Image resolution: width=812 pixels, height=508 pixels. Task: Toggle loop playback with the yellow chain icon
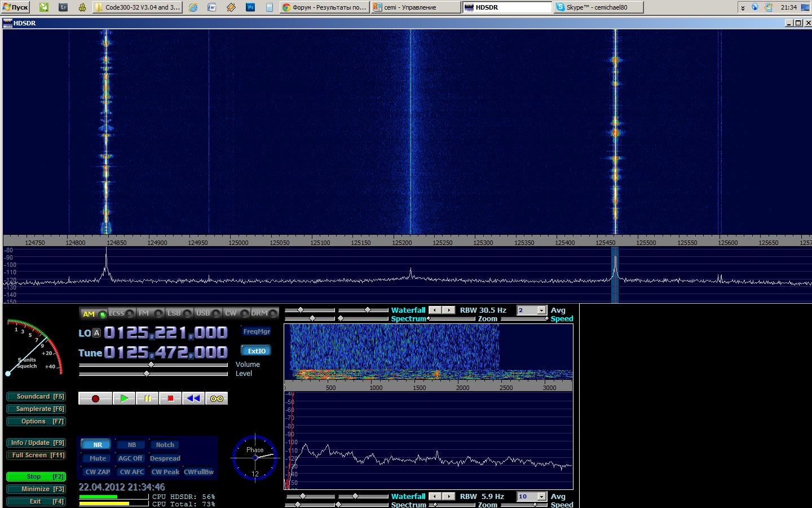217,398
